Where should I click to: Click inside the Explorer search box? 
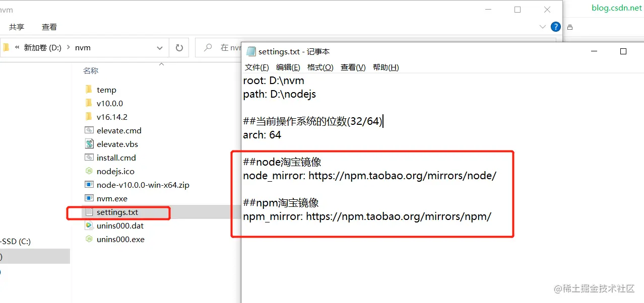(x=227, y=47)
